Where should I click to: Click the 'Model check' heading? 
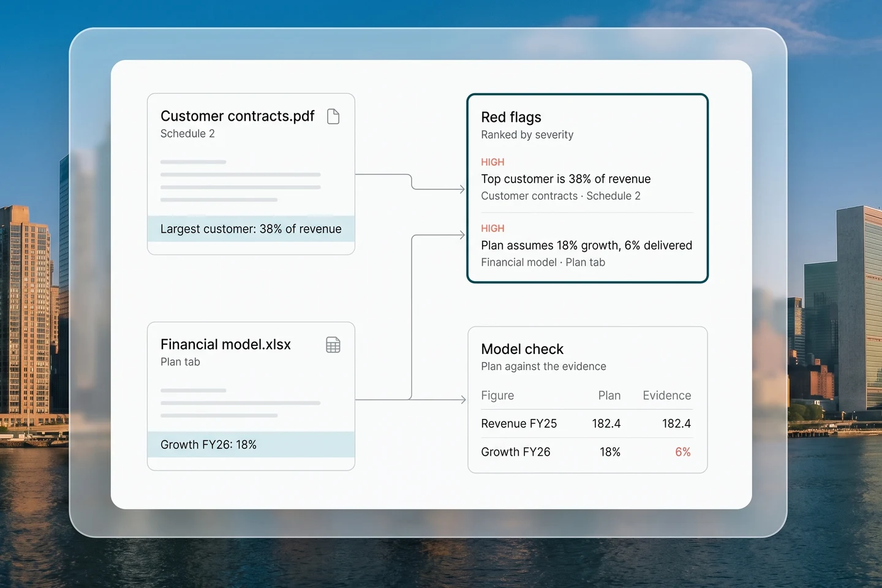(522, 349)
